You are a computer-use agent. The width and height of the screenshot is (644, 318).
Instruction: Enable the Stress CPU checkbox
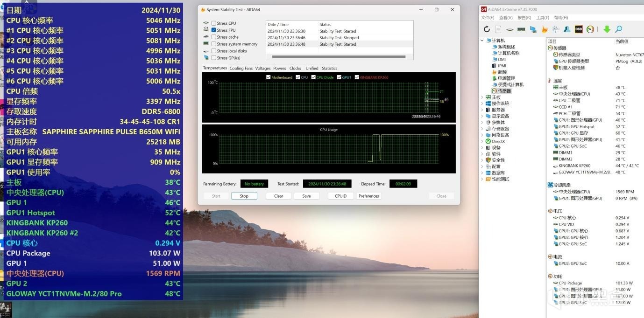click(213, 23)
